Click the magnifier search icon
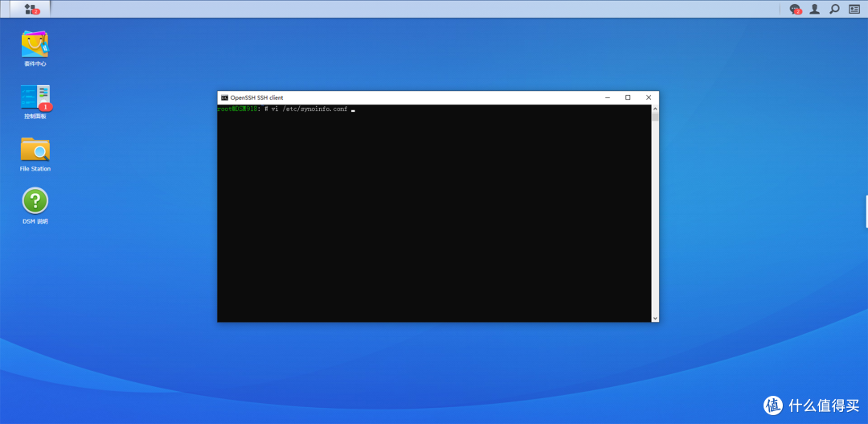Screen dimensions: 868x424 tap(834, 9)
